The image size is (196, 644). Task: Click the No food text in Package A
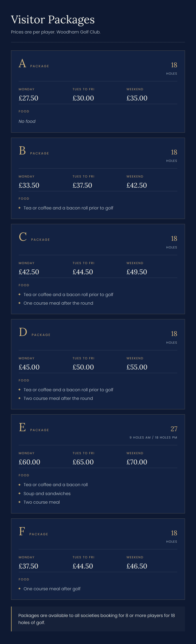[27, 121]
